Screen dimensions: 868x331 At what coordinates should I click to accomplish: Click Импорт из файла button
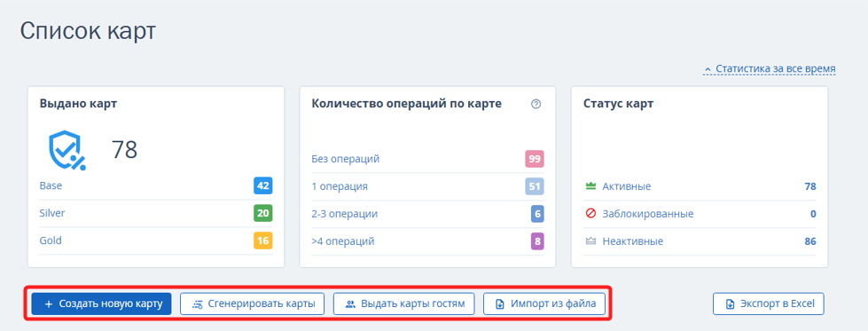(x=544, y=303)
